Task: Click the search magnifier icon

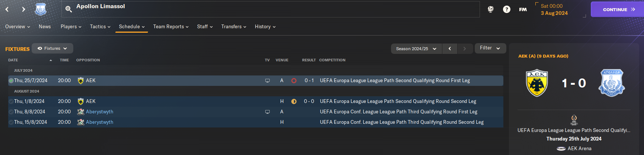Action: pos(68,9)
